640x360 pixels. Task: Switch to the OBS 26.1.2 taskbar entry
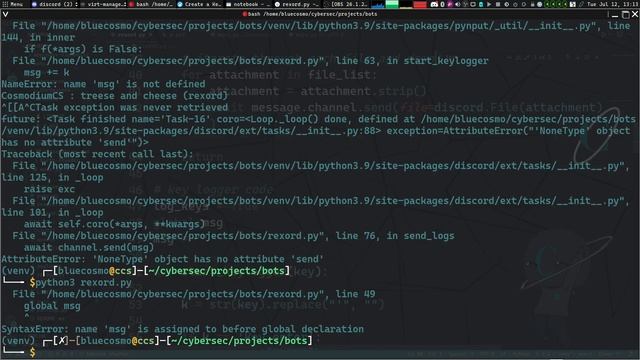click(345, 4)
